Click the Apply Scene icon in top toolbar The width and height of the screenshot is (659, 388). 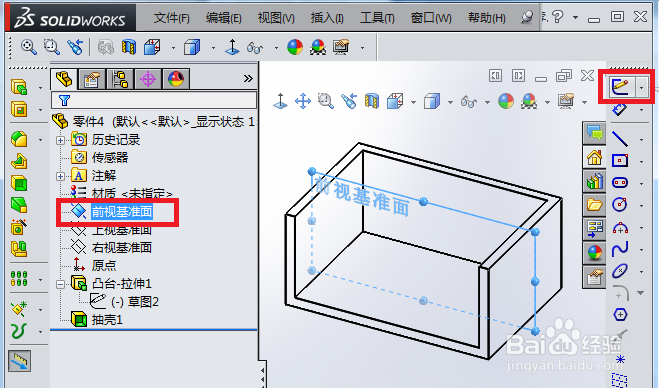coord(318,47)
